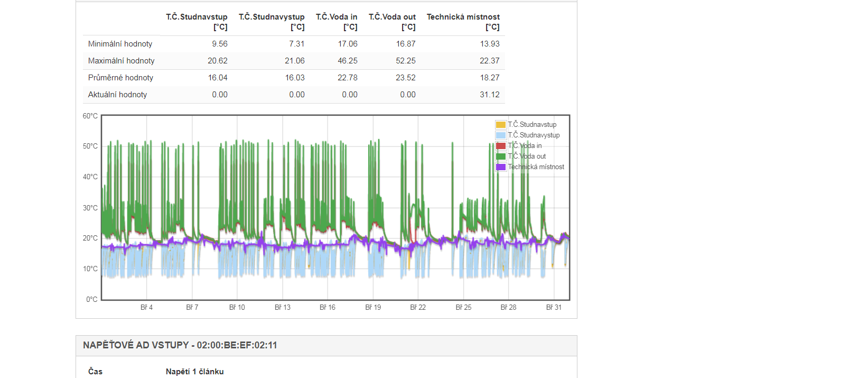Screen dimensions: 868x378
Task: Click the Napětí 1 článku column header
Action: point(194,372)
